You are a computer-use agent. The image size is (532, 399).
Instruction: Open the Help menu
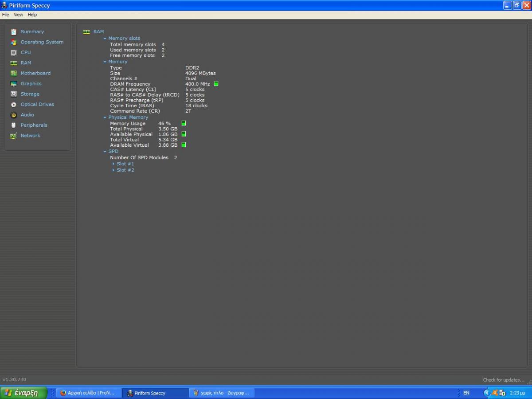point(32,15)
